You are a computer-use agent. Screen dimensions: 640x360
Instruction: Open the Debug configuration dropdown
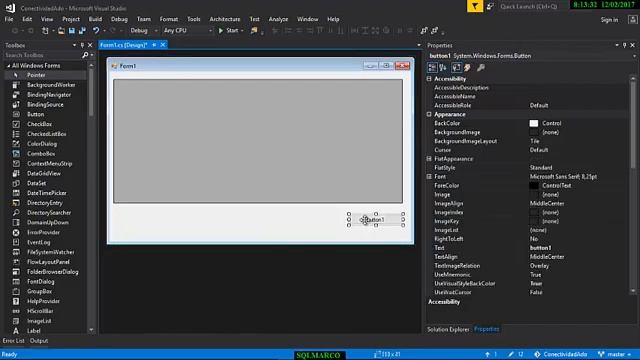click(x=156, y=31)
